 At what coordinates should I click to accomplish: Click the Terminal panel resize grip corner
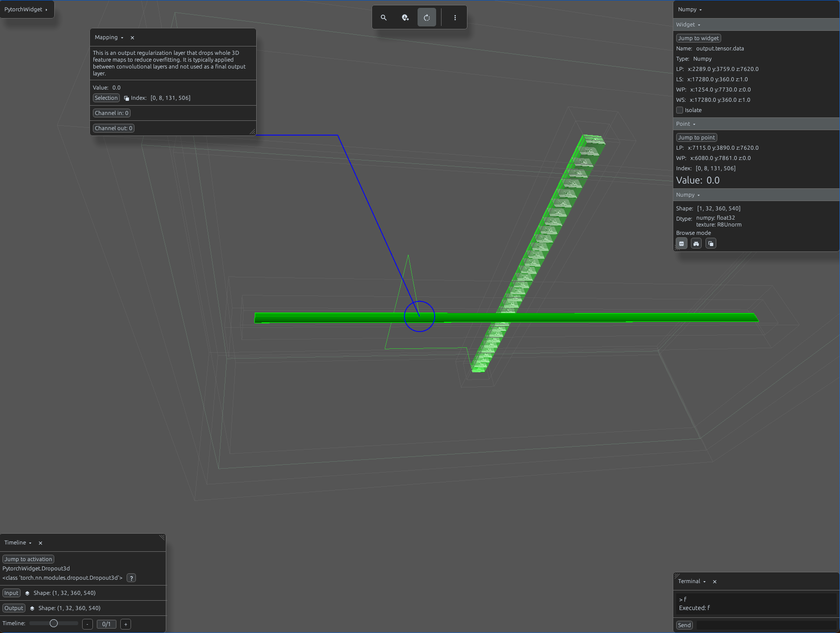click(677, 576)
